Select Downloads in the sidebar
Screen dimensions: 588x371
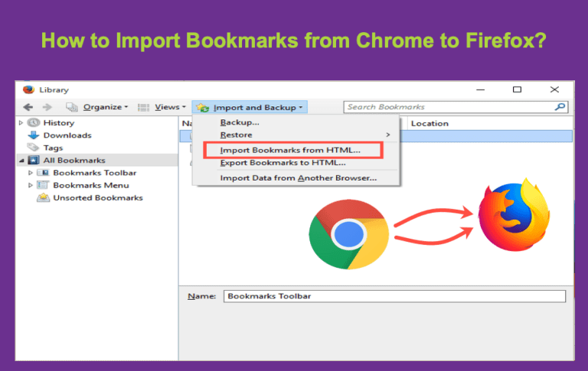(x=67, y=135)
